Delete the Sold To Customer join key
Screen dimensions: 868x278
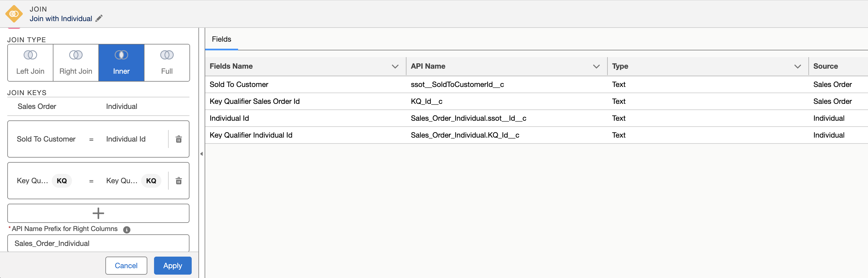coord(178,139)
